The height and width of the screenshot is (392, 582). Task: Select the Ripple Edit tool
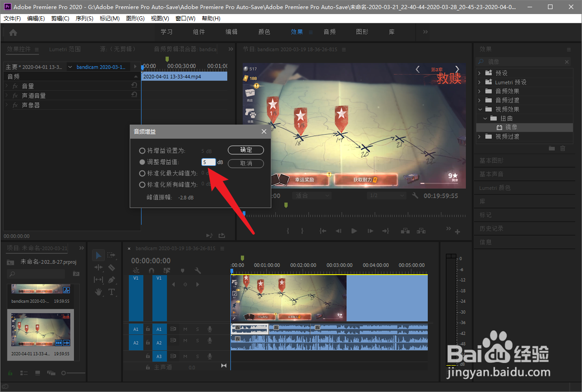[x=98, y=268]
